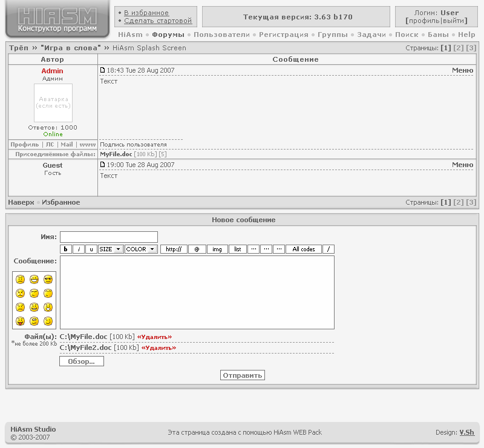This screenshot has width=484, height=448.
Task: Click the '@' email insert button
Action: pyautogui.click(x=197, y=249)
